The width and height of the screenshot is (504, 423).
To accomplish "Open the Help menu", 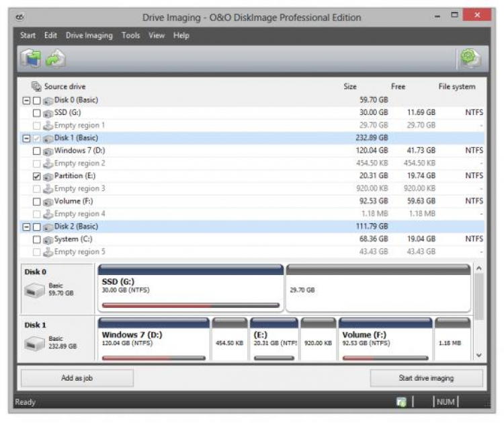I will [x=181, y=36].
